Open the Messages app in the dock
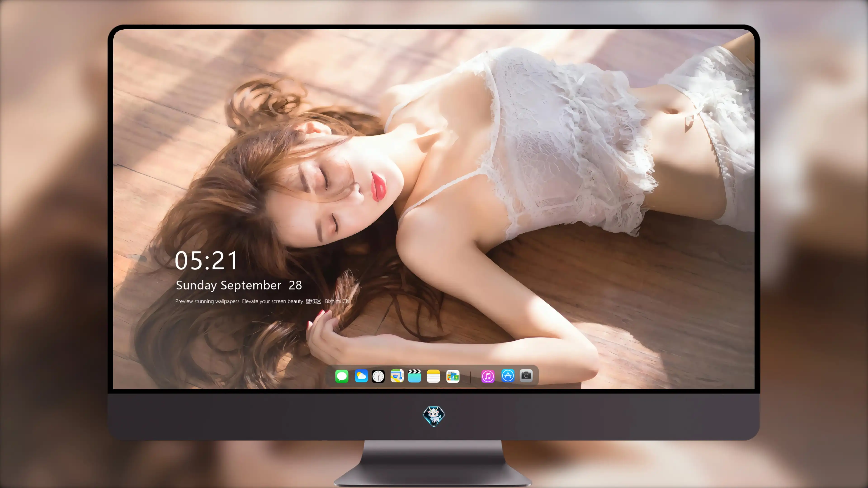Image resolution: width=868 pixels, height=488 pixels. pyautogui.click(x=342, y=376)
